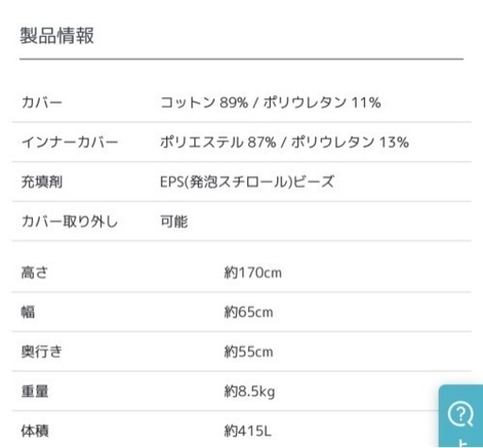Select the 奥行き row label
483x448 pixels.
42,352
